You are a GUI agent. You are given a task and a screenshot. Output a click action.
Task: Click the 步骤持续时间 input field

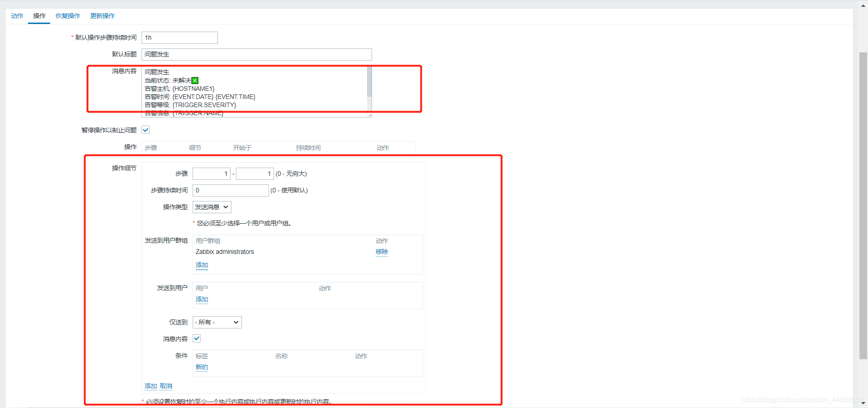[x=231, y=190]
